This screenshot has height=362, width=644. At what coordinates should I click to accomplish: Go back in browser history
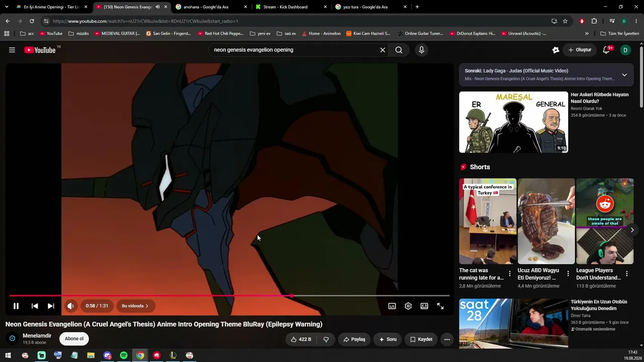pyautogui.click(x=8, y=21)
